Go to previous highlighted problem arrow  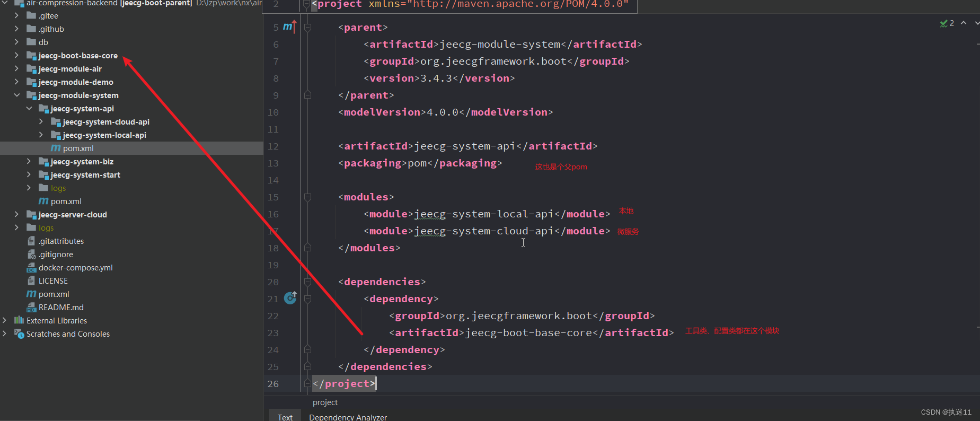964,23
